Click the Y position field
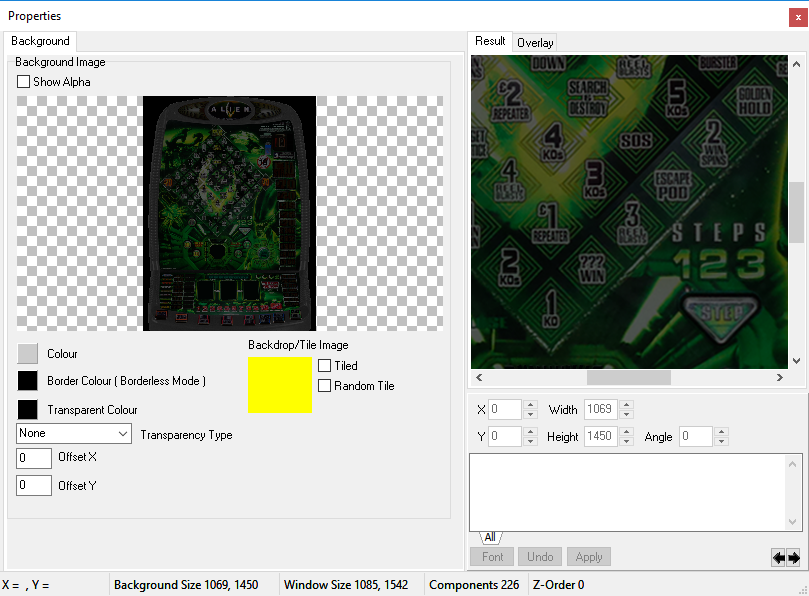Viewport: 809px width, 596px height. pos(505,437)
